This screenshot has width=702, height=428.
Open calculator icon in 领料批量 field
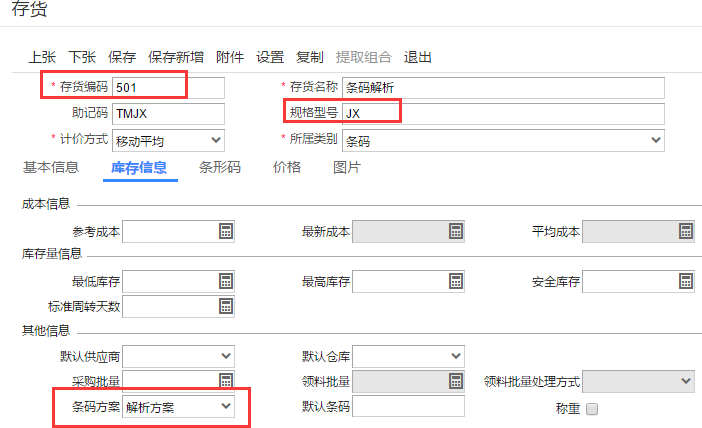click(456, 381)
